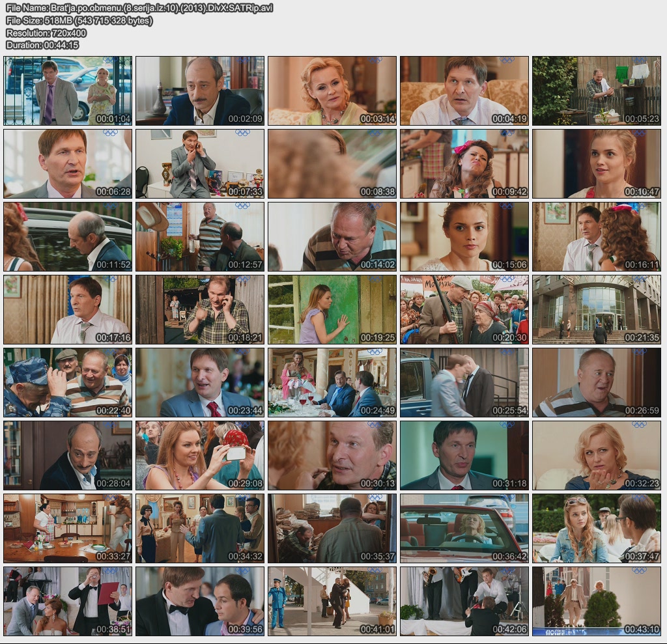Viewport: 667px width, 644px height.
Task: Click the woman taking photo frame 00:29:08
Action: tap(200, 455)
